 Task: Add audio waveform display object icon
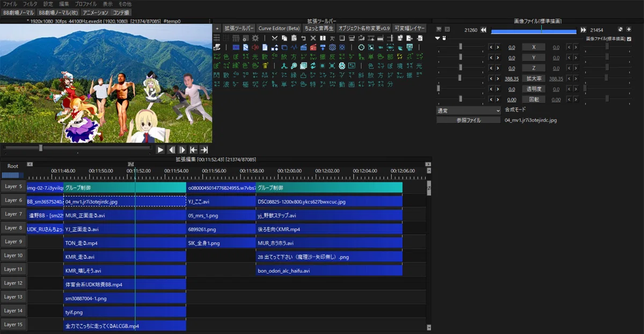tap(294, 47)
